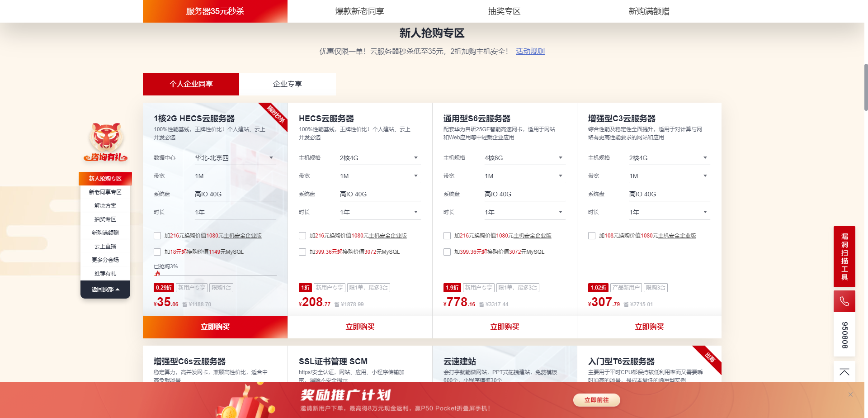Viewport: 868px width, 418px height.
Task: Select top tab 服务器35元秒杀
Action: click(215, 11)
